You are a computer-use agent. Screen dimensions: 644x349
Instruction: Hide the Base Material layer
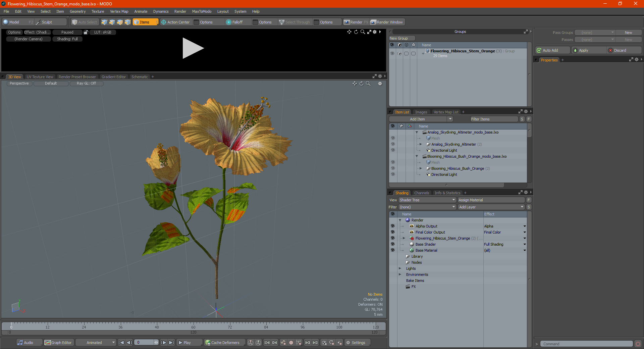pos(392,250)
